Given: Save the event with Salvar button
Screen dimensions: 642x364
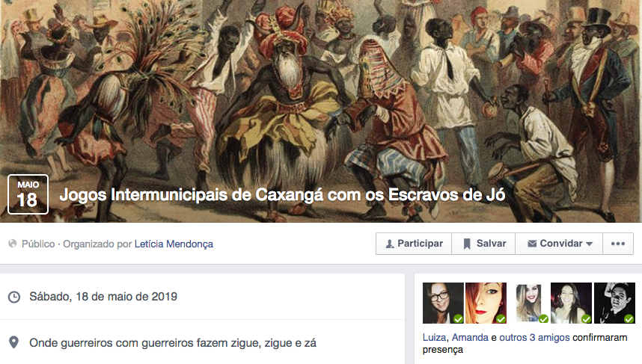Looking at the screenshot, I should point(483,244).
